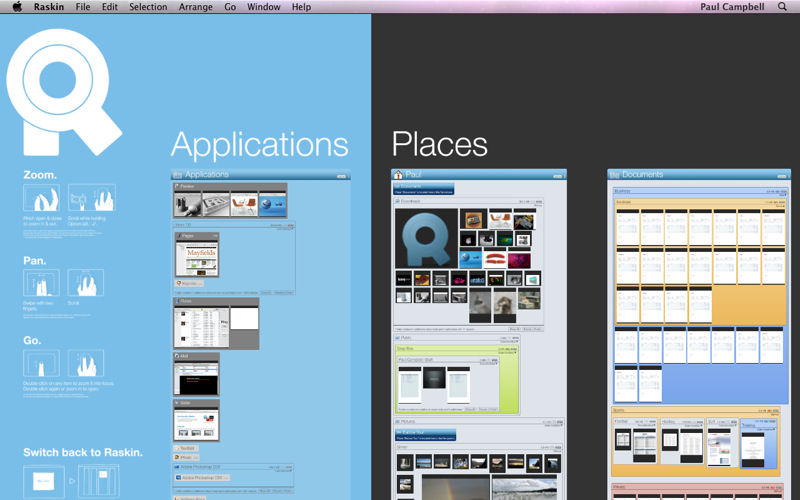This screenshot has width=800, height=500.
Task: Select the dark square thumbnail inside Drop Box
Action: pyautogui.click(x=434, y=378)
